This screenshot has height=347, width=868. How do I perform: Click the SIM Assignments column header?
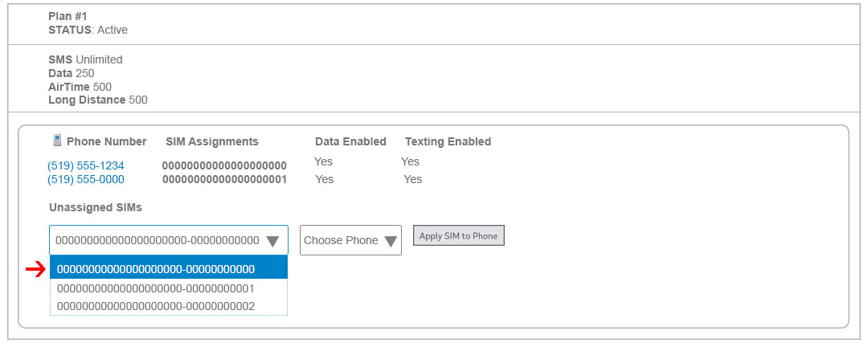[212, 141]
